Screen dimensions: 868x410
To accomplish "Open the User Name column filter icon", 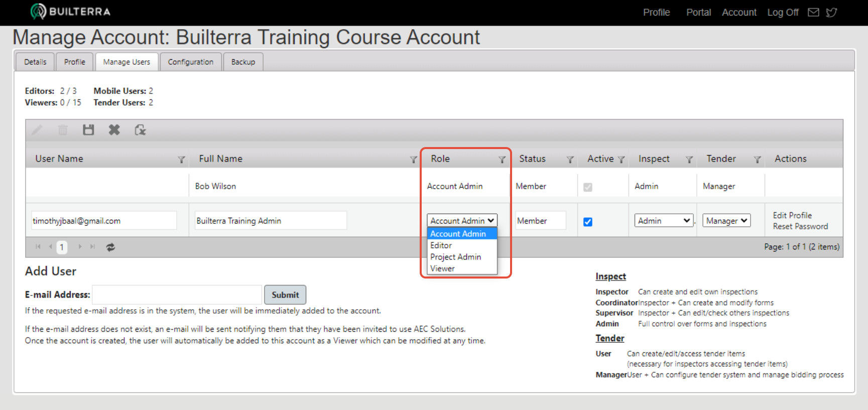I will 181,160.
